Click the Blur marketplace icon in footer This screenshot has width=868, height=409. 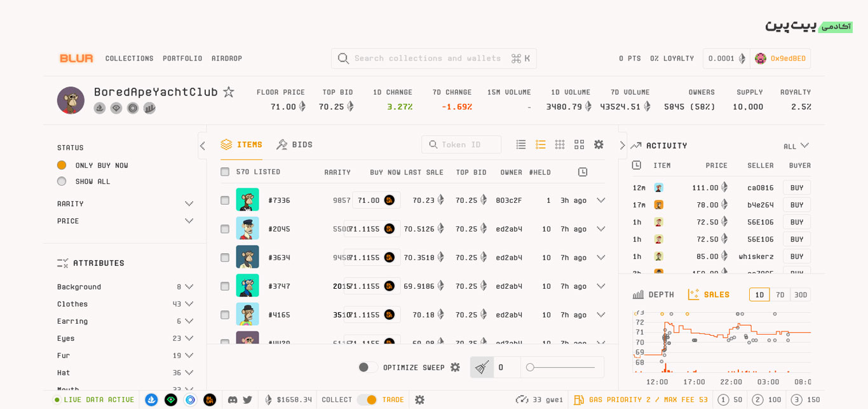click(x=210, y=400)
